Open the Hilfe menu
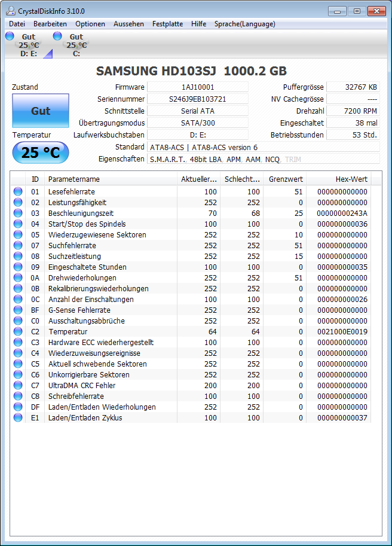 [x=198, y=24]
